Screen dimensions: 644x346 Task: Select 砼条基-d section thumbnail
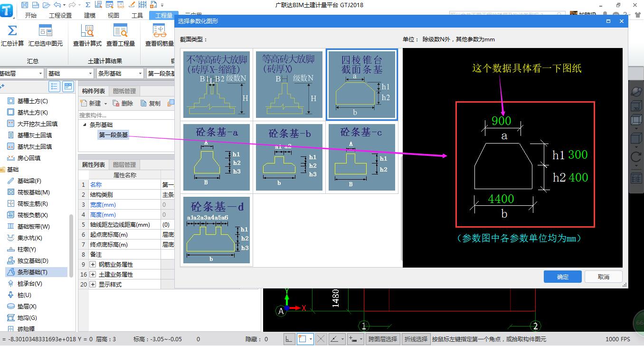tap(217, 230)
